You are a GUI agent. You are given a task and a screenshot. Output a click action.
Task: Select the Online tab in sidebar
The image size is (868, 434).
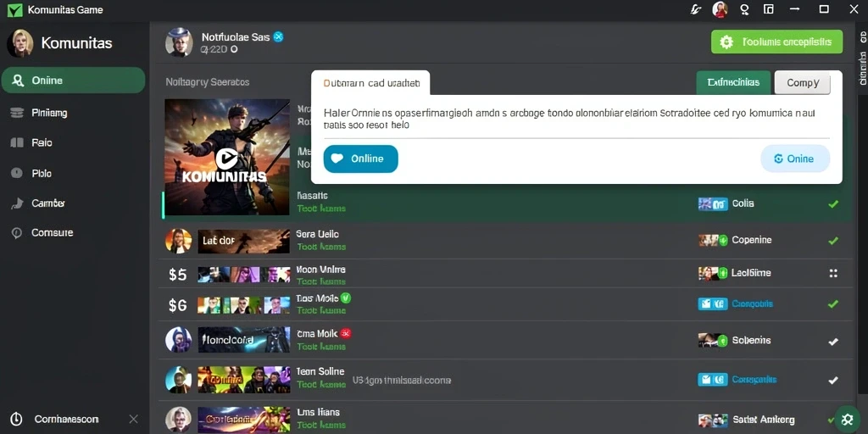(x=73, y=81)
